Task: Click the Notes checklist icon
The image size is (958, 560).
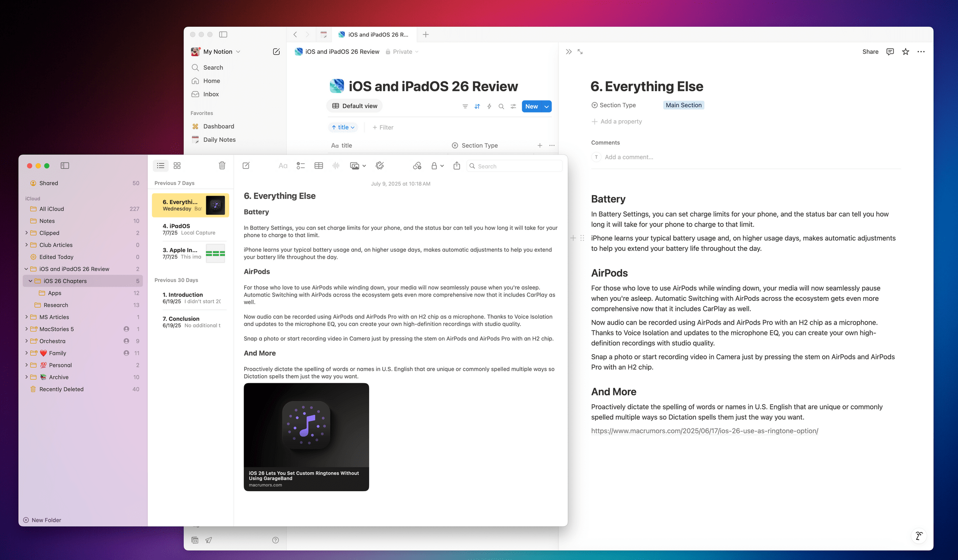Action: (x=301, y=166)
